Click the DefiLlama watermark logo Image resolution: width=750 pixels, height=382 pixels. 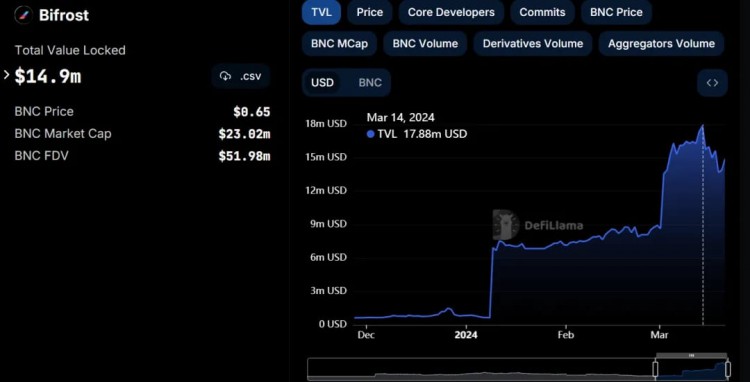coord(506,224)
